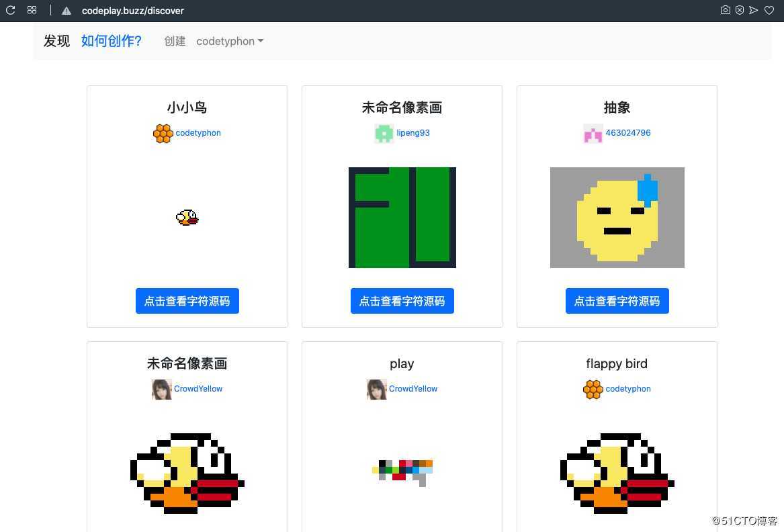Click the 小小鸟 card title
Screen dimensions: 784x532
(187, 107)
